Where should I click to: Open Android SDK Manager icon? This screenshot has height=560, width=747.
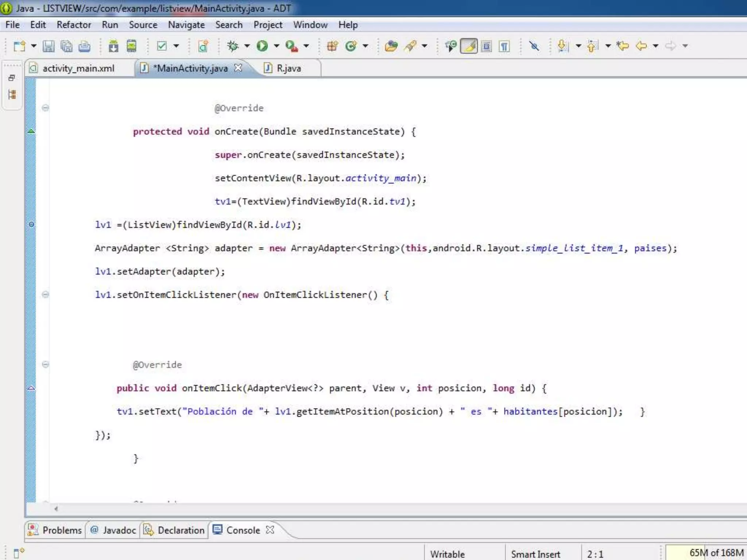[113, 46]
